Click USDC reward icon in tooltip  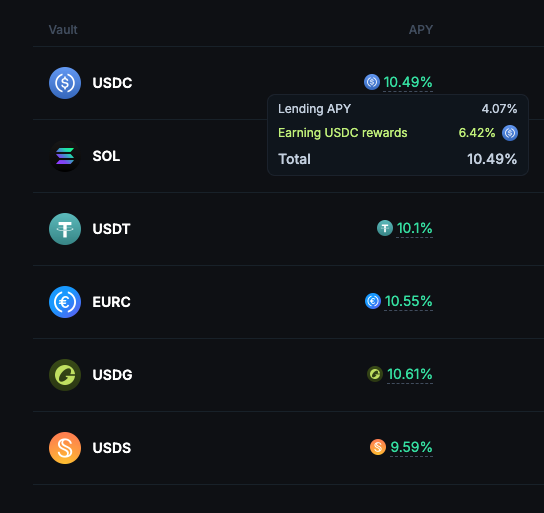point(510,133)
